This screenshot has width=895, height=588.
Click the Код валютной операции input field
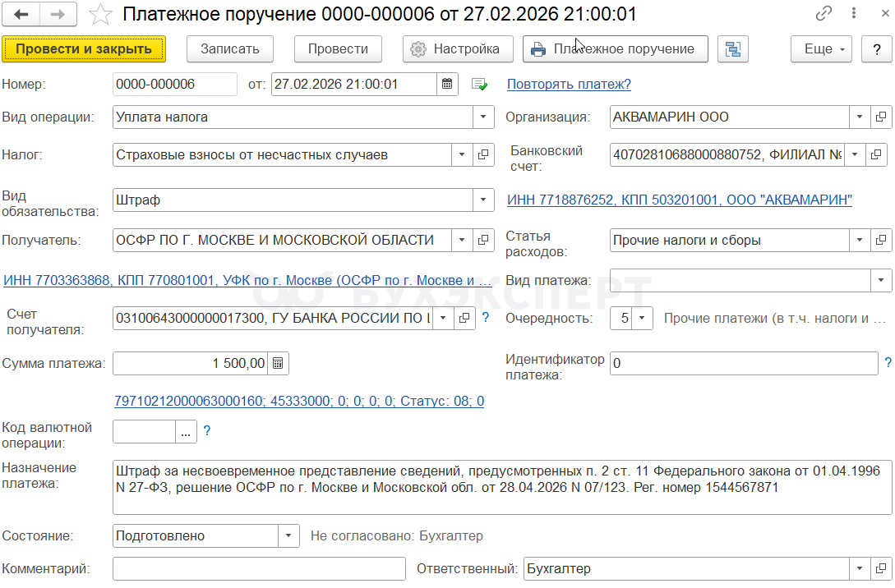pos(145,432)
